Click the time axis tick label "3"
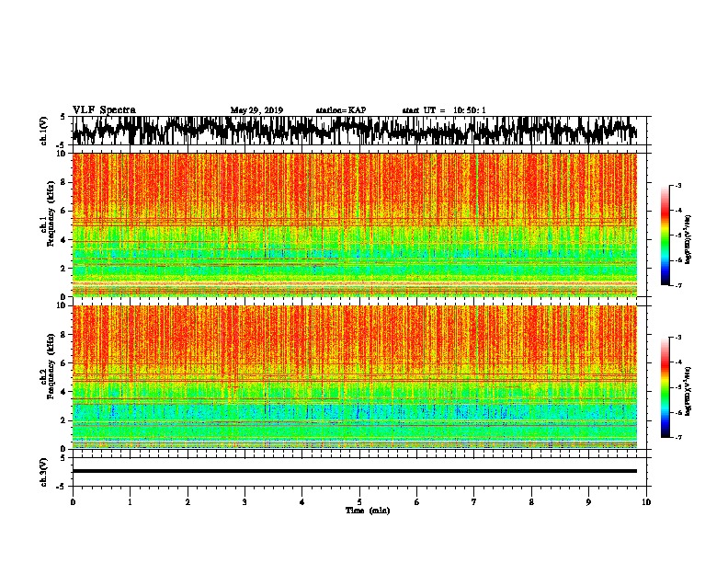The width and height of the screenshot is (728, 563). click(x=245, y=502)
